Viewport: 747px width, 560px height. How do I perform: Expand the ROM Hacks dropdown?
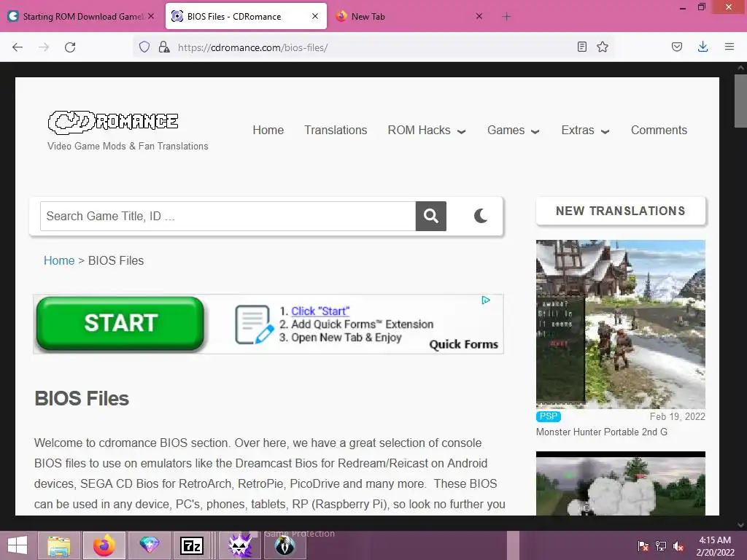(x=426, y=131)
